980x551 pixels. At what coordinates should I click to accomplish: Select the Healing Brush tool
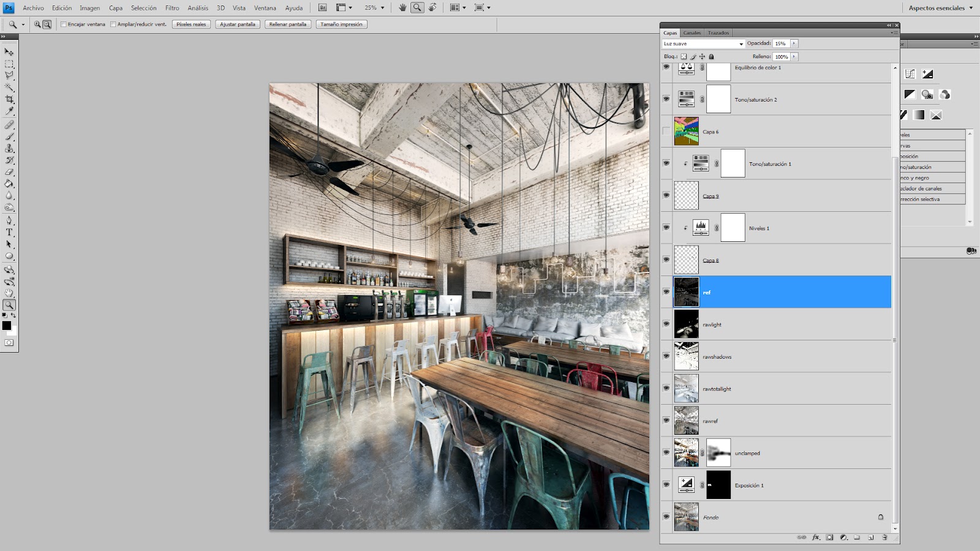[x=9, y=124]
